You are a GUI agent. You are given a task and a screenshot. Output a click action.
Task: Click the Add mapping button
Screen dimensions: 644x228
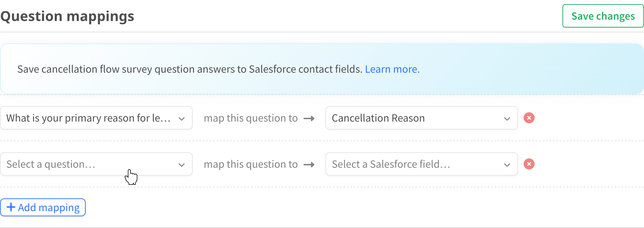(x=43, y=207)
